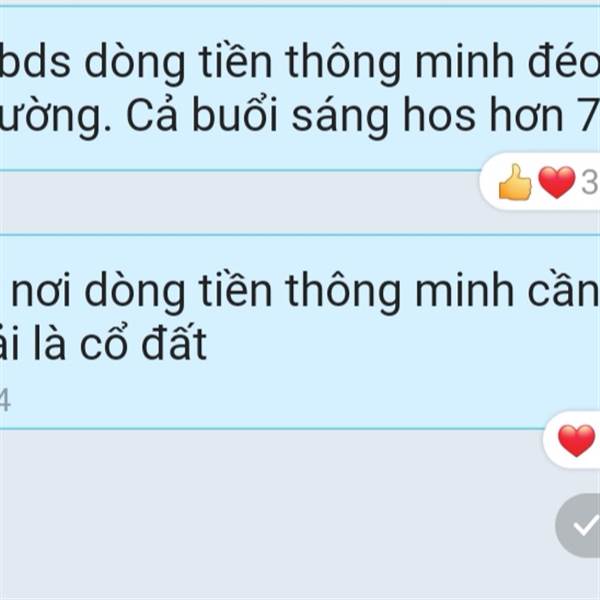
Task: Tap the thumbs-up reaction emoji
Action: (x=515, y=182)
